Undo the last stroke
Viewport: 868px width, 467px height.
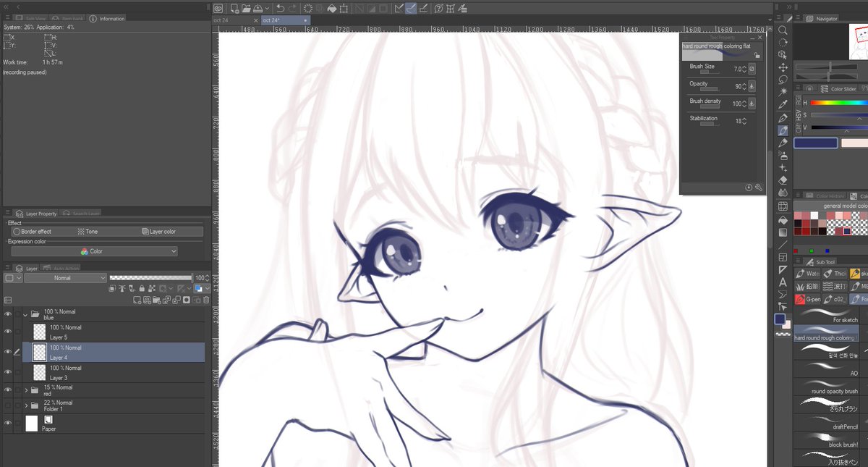click(x=280, y=9)
